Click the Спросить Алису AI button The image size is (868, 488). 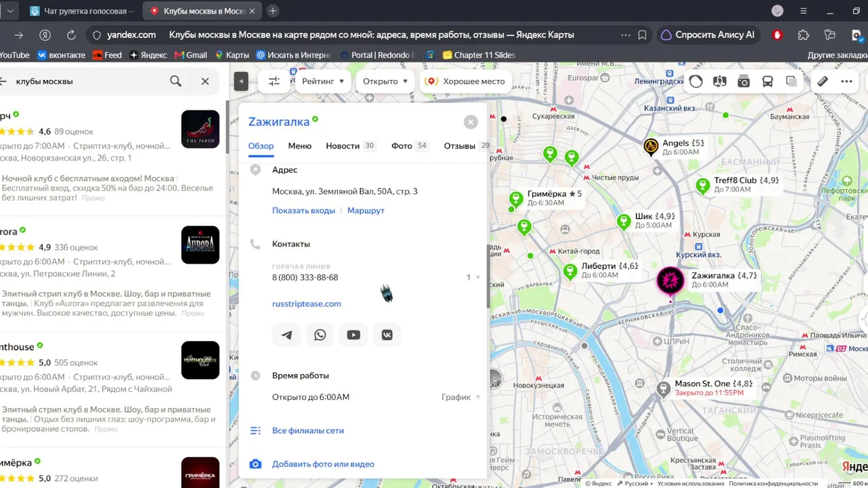pyautogui.click(x=707, y=35)
